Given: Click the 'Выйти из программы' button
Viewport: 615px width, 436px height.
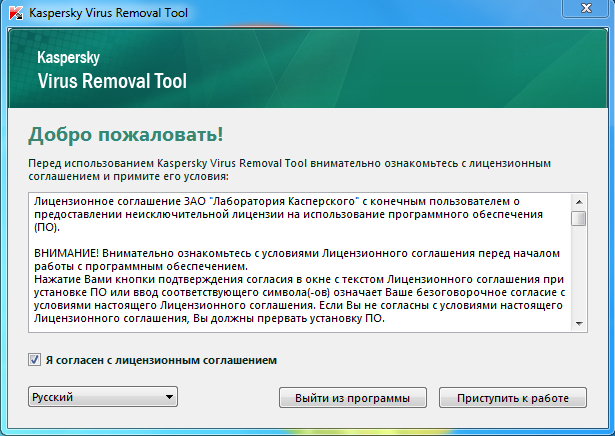Looking at the screenshot, I should pos(353,398).
